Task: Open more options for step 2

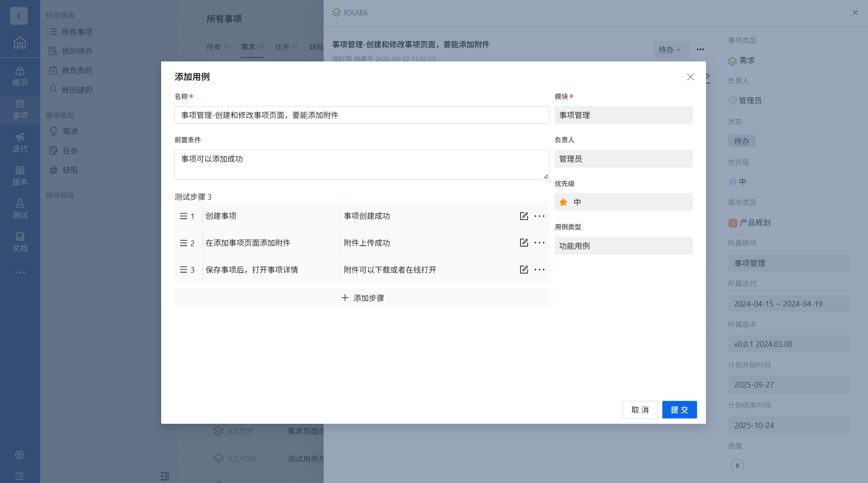Action: coord(539,243)
